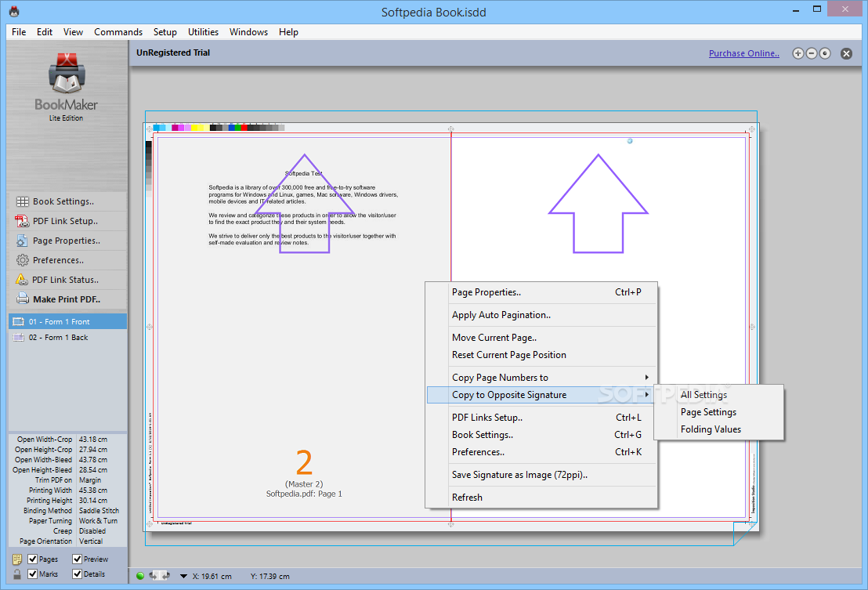Open the Help menu
The width and height of the screenshot is (868, 590).
pos(288,32)
